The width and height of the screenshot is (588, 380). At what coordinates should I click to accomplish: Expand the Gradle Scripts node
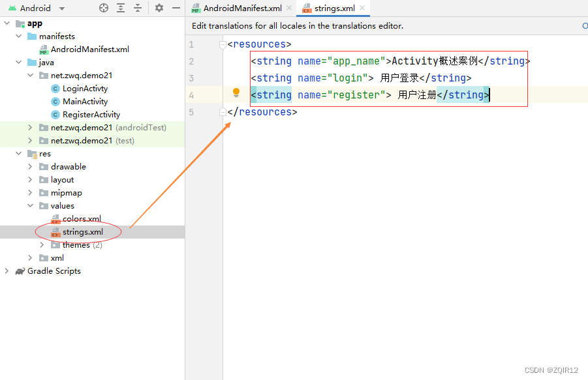click(x=7, y=271)
